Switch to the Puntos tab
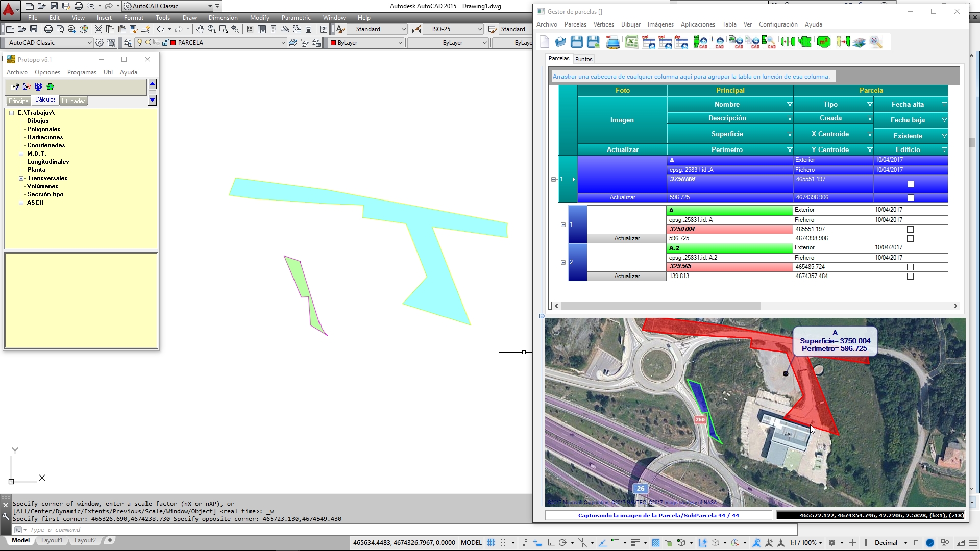The width and height of the screenshot is (980, 551). pyautogui.click(x=584, y=59)
